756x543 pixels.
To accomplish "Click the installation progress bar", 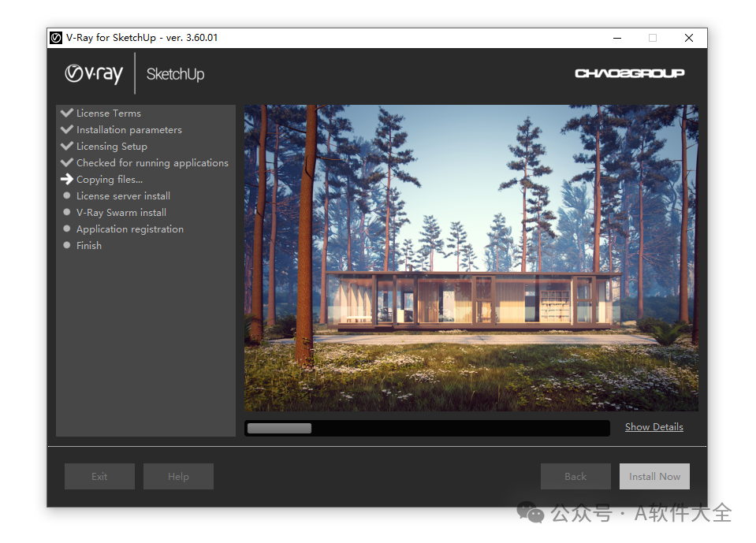I will click(427, 428).
